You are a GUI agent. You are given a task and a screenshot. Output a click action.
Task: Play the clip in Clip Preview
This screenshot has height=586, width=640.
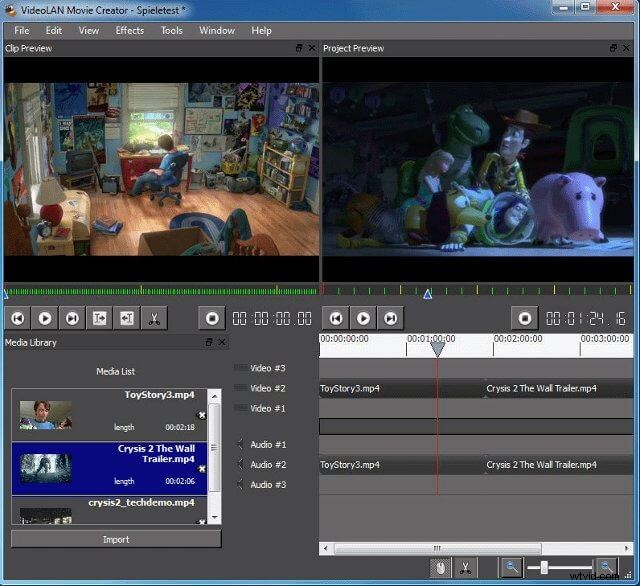pyautogui.click(x=45, y=318)
